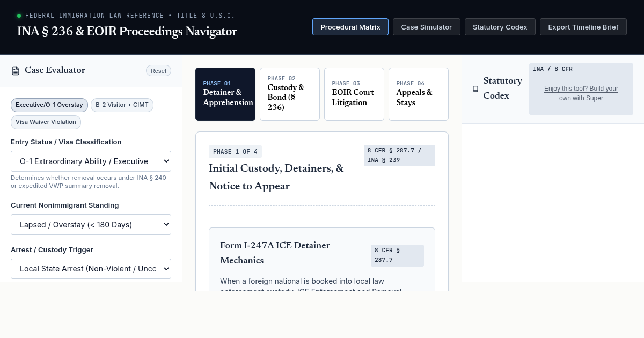Select the Executive/O-1 Overstay preset
The image size is (644, 338).
click(x=49, y=105)
